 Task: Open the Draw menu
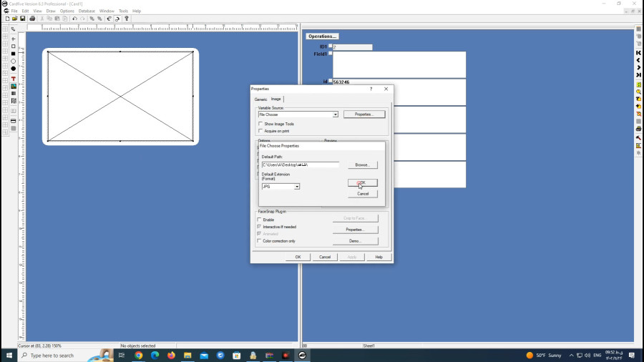pos(51,11)
